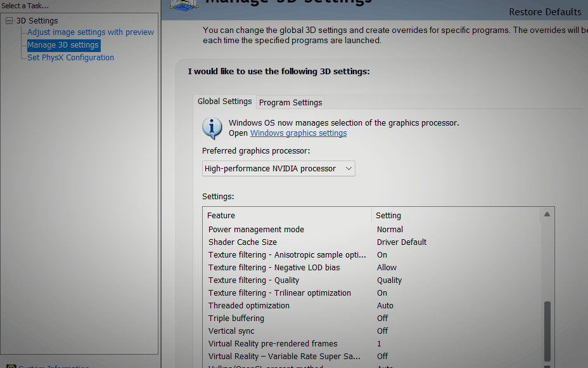Image resolution: width=588 pixels, height=368 pixels.
Task: Change the Triple buffering Off value
Action: tap(383, 319)
